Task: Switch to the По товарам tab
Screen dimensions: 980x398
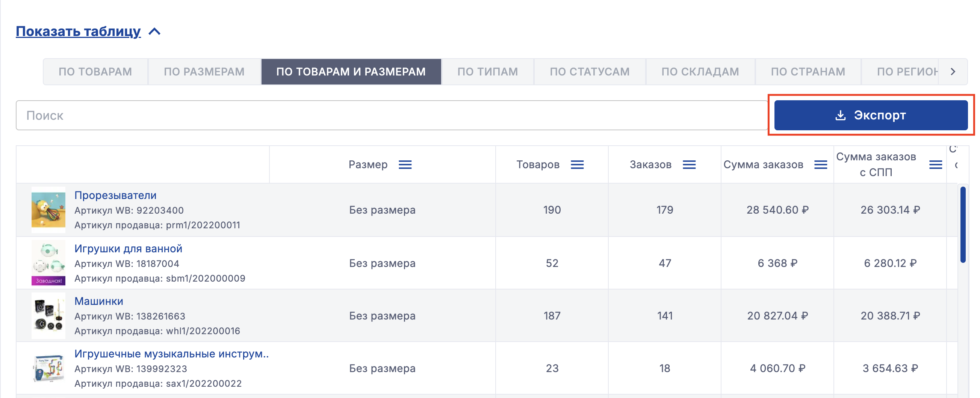Action: [95, 71]
